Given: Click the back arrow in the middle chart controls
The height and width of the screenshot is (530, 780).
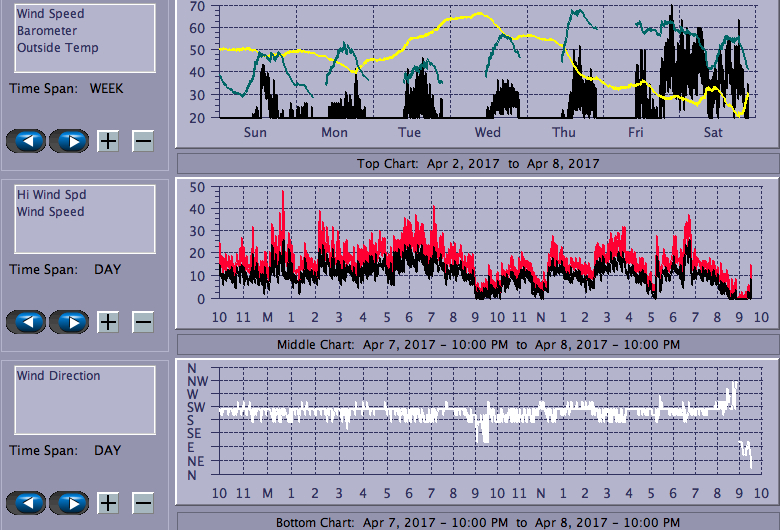Looking at the screenshot, I should pyautogui.click(x=32, y=322).
